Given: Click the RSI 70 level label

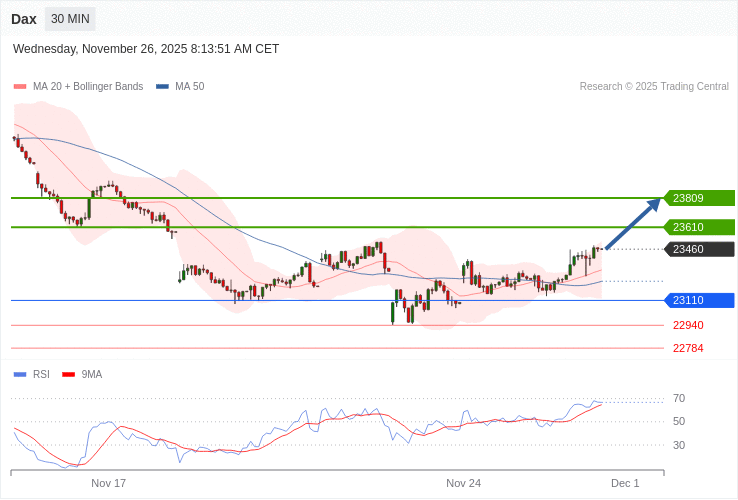Looking at the screenshot, I should click(x=679, y=398).
